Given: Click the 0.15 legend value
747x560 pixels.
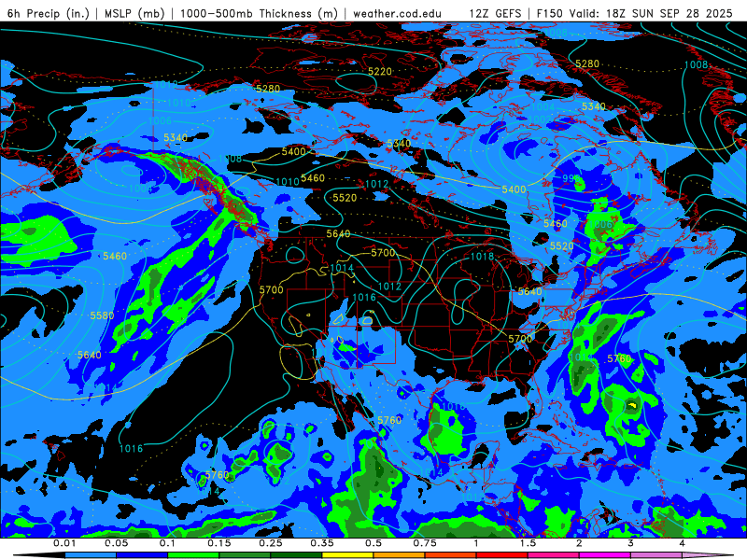Looking at the screenshot, I should pos(219,543).
